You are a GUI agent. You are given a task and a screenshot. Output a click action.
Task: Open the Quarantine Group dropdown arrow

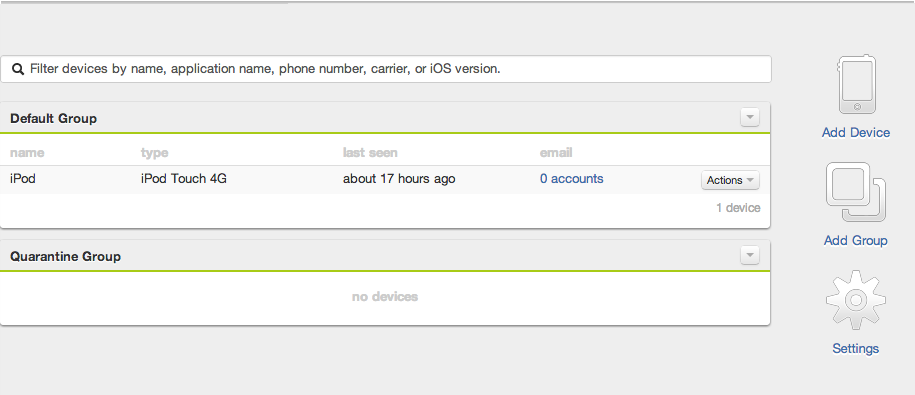[750, 255]
